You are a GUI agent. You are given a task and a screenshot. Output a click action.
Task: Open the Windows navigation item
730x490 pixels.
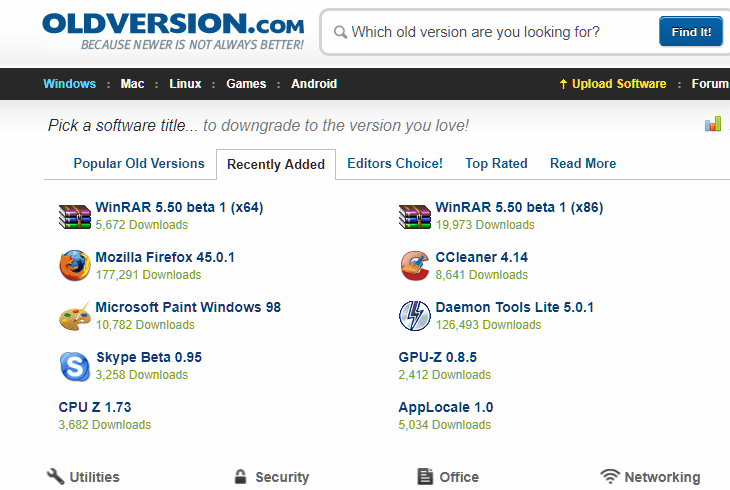(70, 84)
